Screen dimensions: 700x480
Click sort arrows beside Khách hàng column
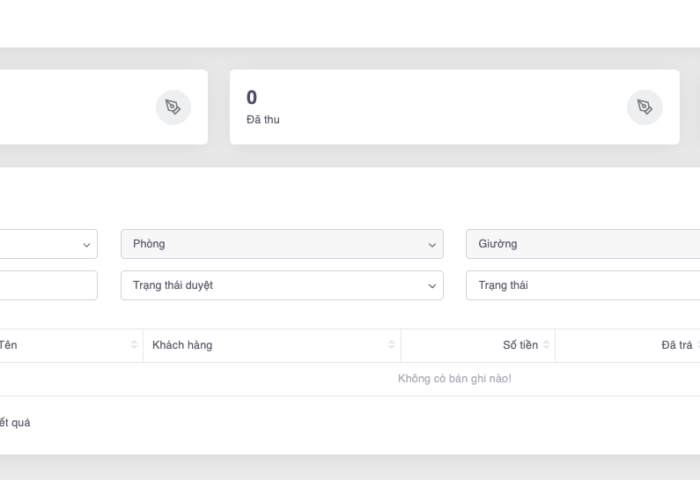[391, 345]
